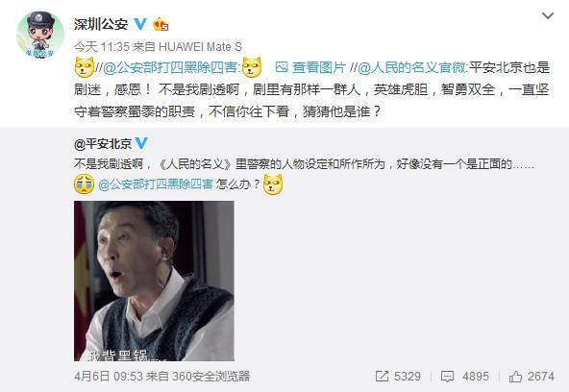Click the 360安全浏览器 source link
Image resolution: width=569 pixels, height=392 pixels.
click(x=211, y=376)
